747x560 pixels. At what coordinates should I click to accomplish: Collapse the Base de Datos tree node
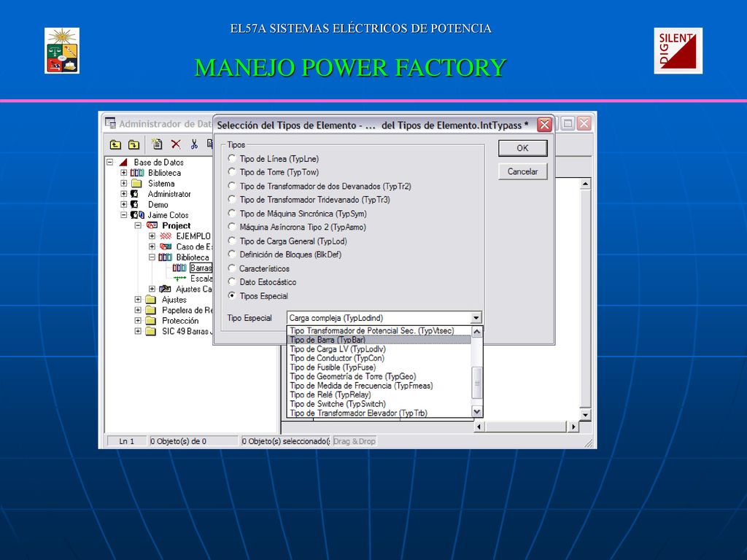[109, 162]
